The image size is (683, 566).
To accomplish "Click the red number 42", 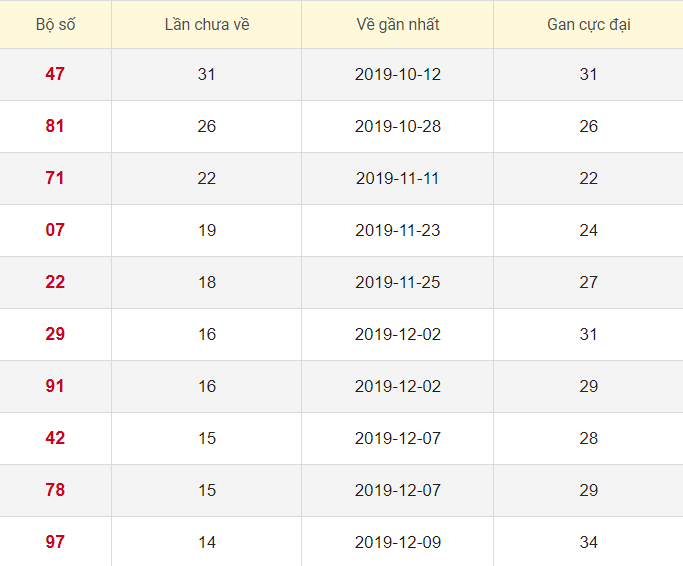I will tap(55, 438).
